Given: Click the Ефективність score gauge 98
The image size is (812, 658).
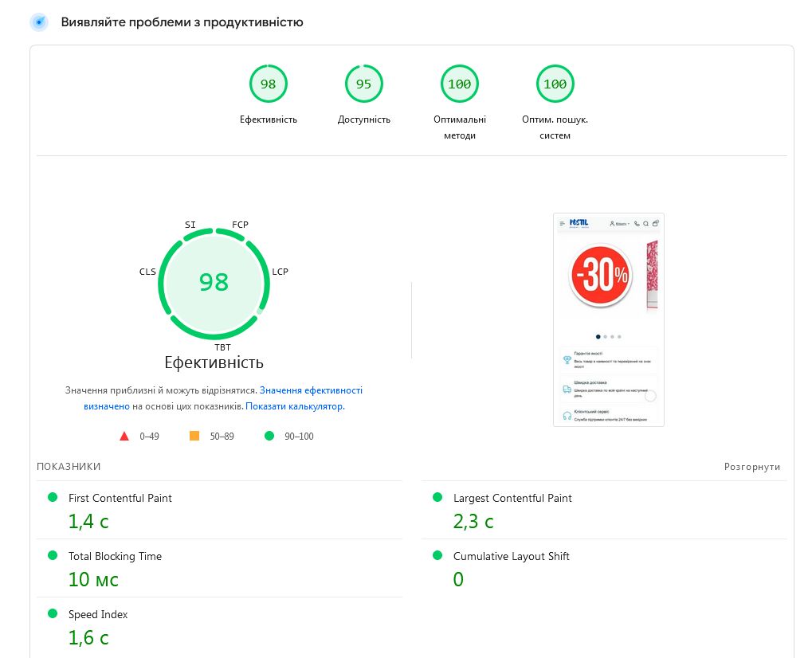Looking at the screenshot, I should click(x=268, y=84).
